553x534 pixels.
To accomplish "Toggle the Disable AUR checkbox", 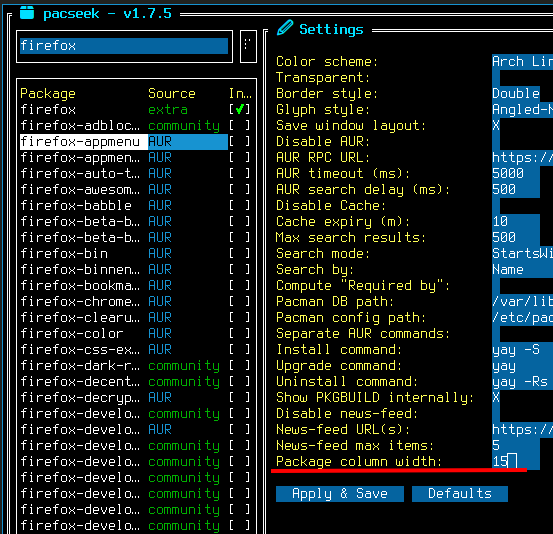I will point(496,142).
